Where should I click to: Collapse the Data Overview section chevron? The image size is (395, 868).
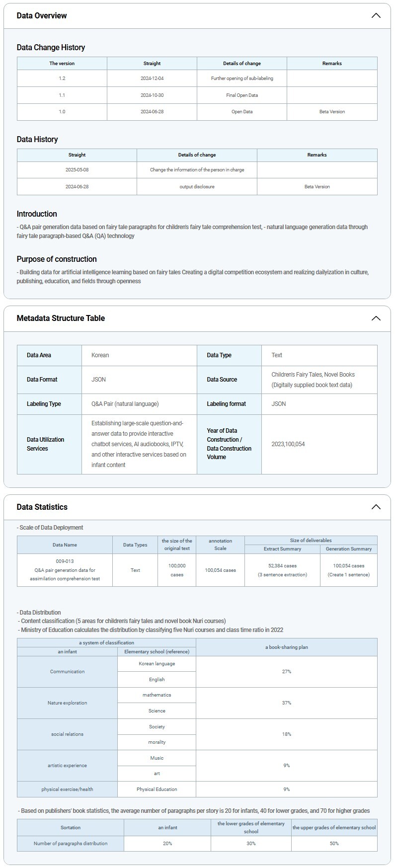pos(376,15)
